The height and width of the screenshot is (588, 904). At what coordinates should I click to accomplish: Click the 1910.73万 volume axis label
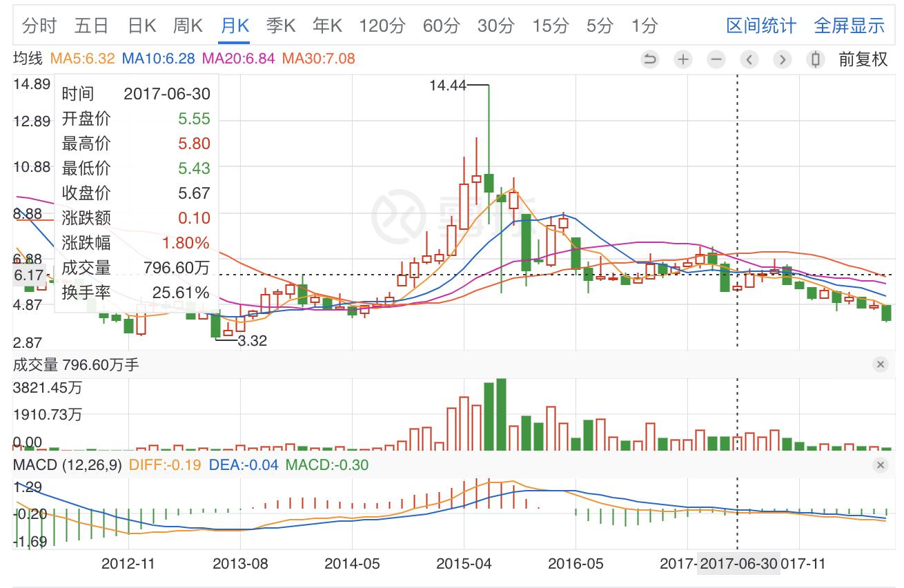pos(47,415)
